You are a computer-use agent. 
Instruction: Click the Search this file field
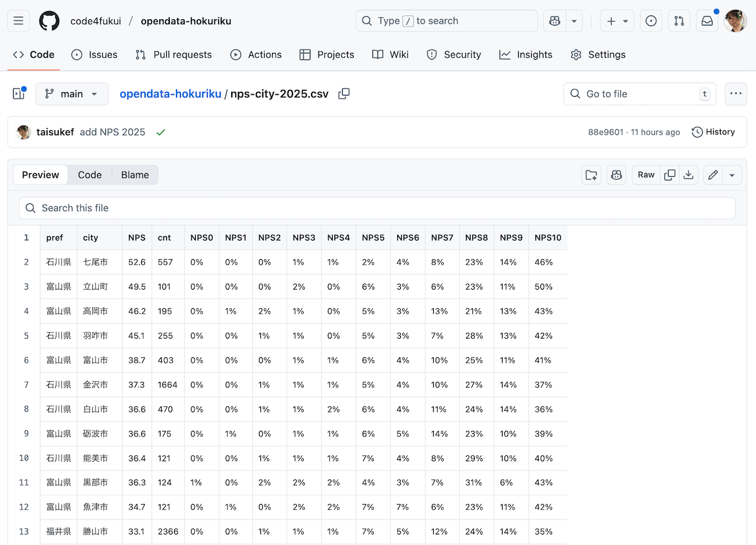pyautogui.click(x=377, y=208)
